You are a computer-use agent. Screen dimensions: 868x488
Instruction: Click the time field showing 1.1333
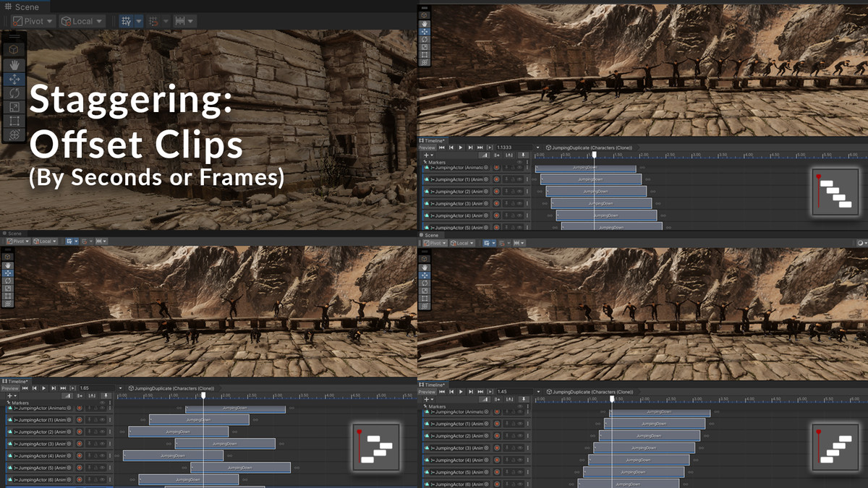pos(503,147)
